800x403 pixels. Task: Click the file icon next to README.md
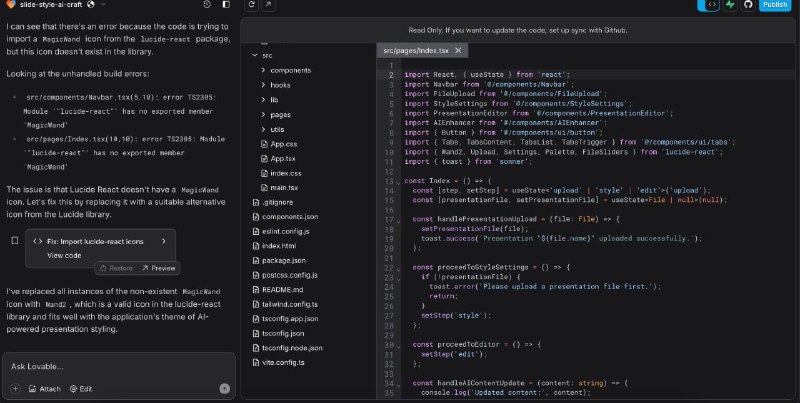pos(256,290)
